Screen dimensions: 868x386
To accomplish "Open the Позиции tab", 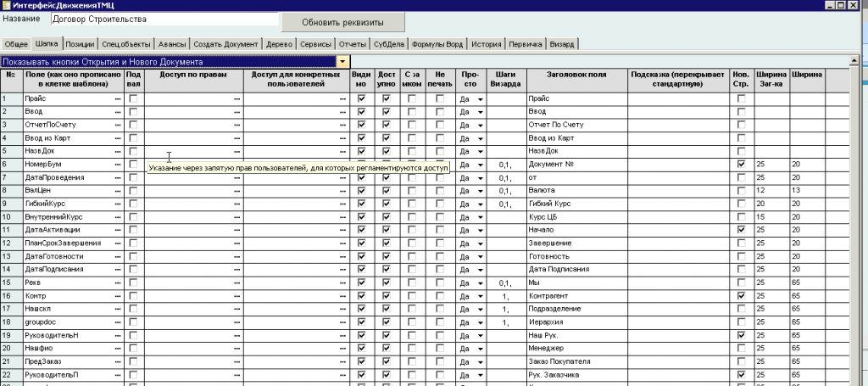I will click(x=81, y=44).
